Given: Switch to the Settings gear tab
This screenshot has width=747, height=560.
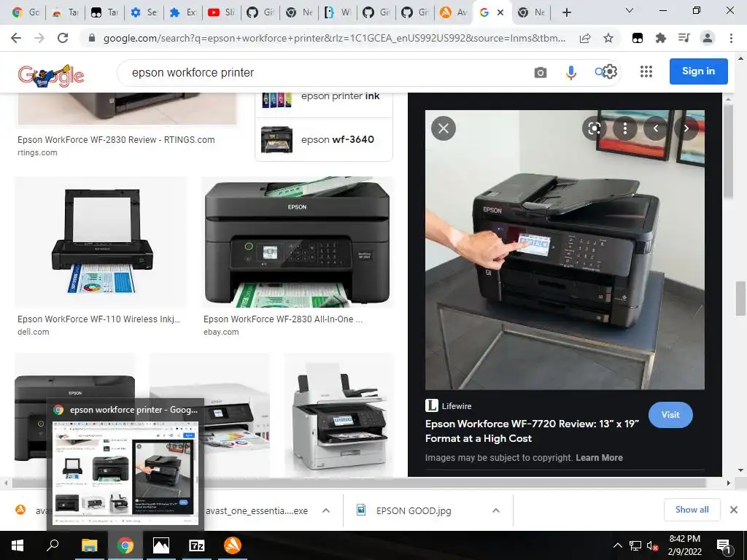Looking at the screenshot, I should [x=144, y=12].
